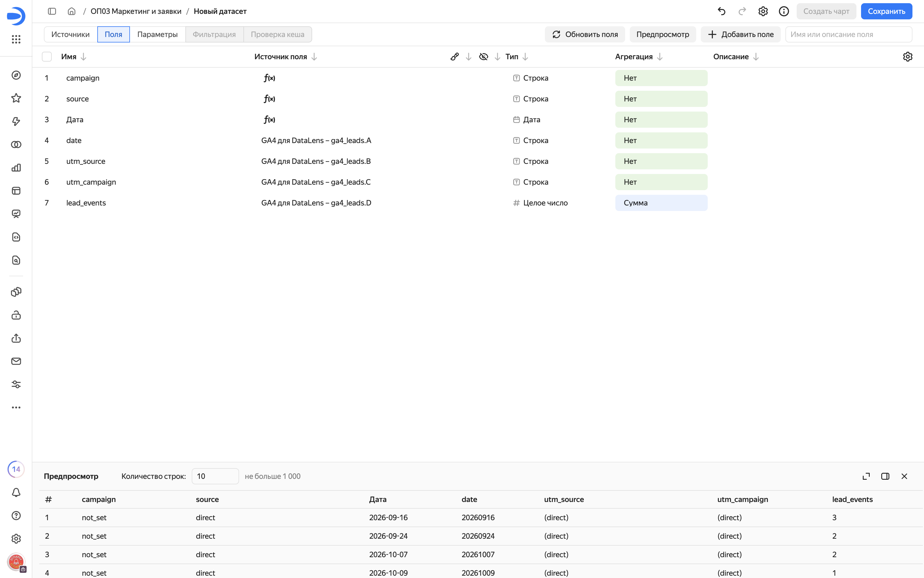The height and width of the screenshot is (578, 924).
Task: Switch preview panel to side layout
Action: 885,476
